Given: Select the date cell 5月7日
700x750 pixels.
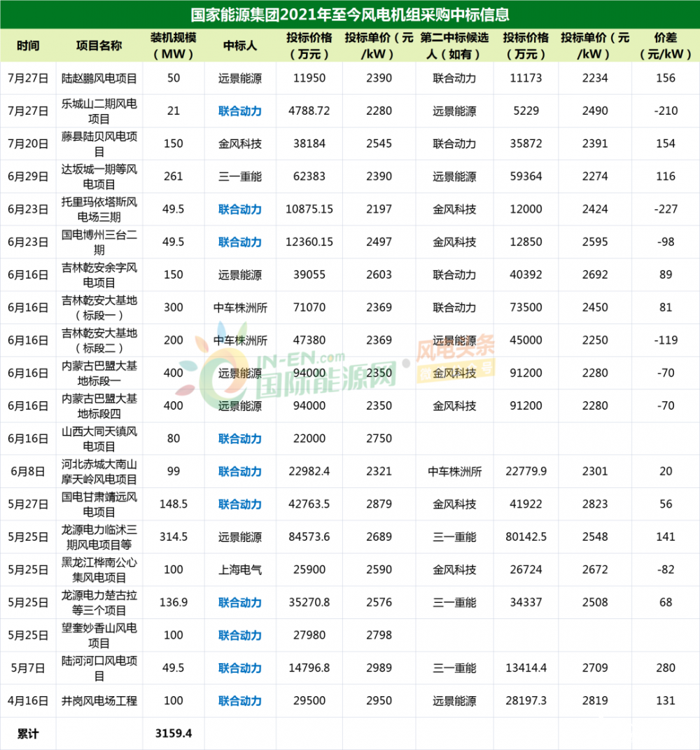Looking at the screenshot, I should [28, 668].
